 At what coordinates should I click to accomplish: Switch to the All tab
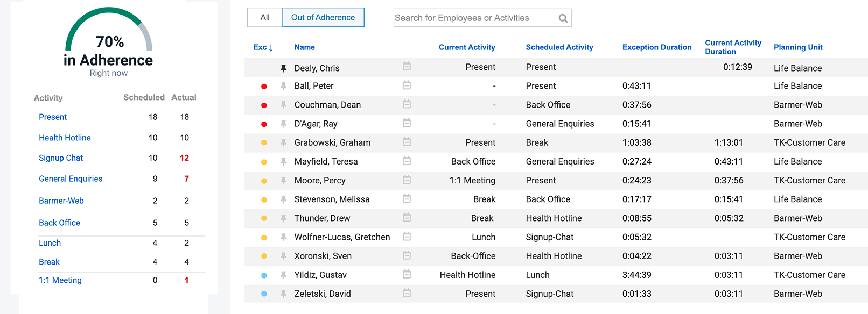pyautogui.click(x=265, y=17)
